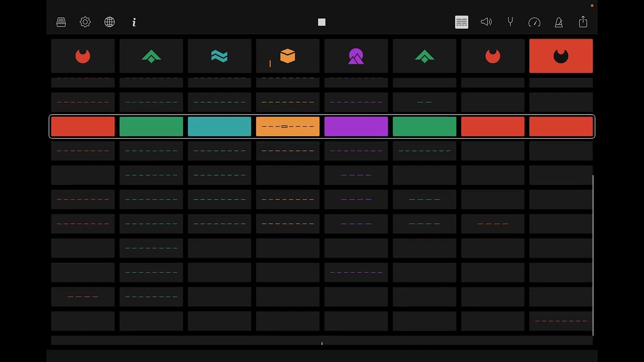Show the info panel via the i icon

click(x=134, y=22)
